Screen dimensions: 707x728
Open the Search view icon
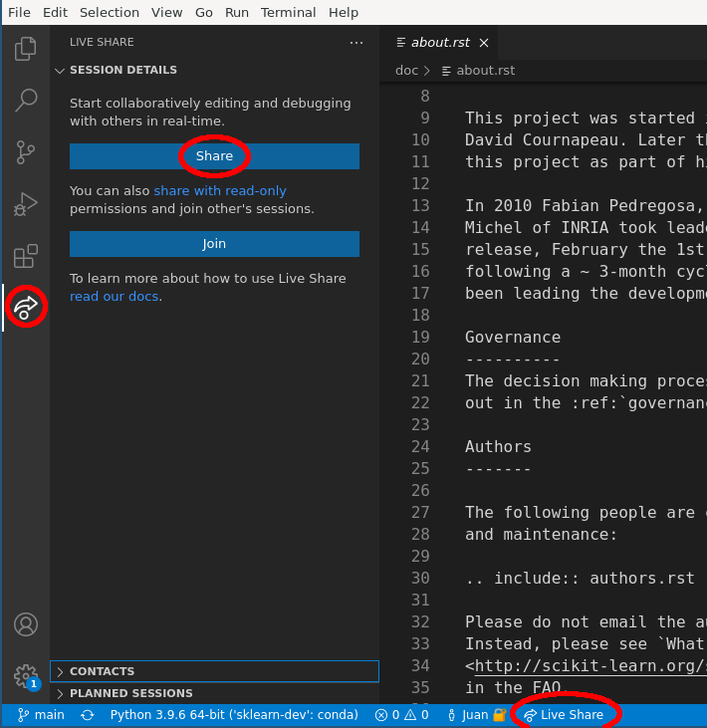(x=26, y=100)
